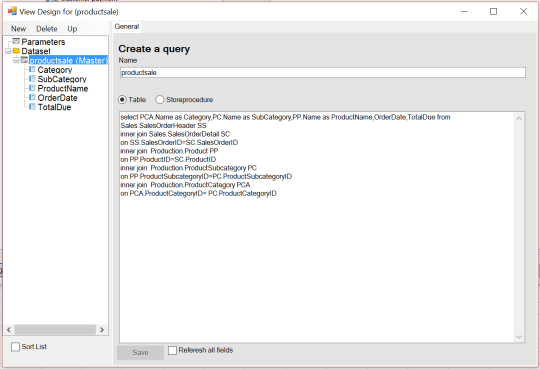Click the SubCategory field icon
The image size is (540, 369).
[x=32, y=79]
